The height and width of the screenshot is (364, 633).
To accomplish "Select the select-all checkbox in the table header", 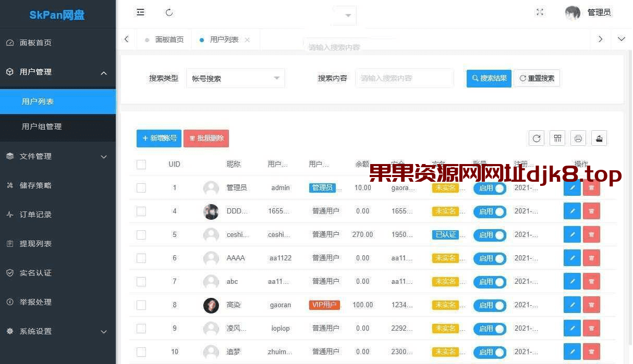I will pyautogui.click(x=141, y=164).
